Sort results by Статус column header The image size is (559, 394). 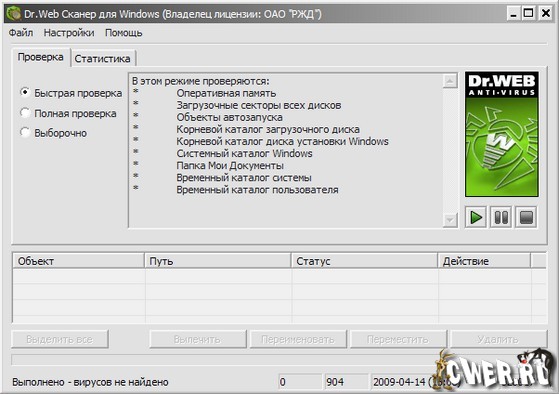[364, 261]
